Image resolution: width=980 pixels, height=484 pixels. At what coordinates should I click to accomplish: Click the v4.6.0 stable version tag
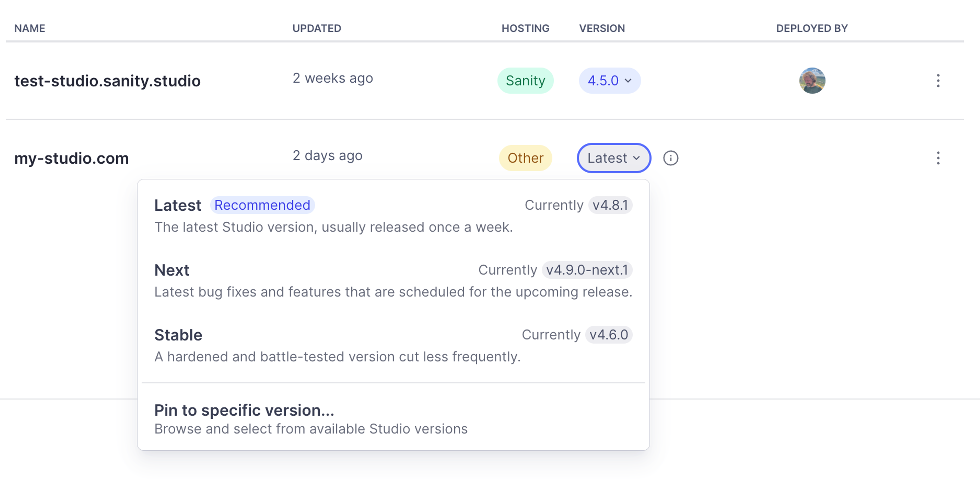(608, 335)
